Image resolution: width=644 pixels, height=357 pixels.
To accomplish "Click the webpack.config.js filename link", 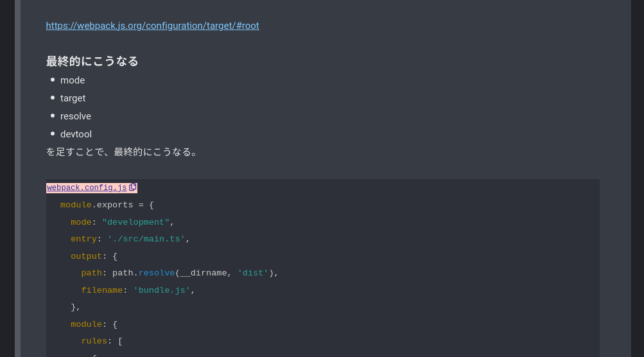I will pyautogui.click(x=87, y=187).
